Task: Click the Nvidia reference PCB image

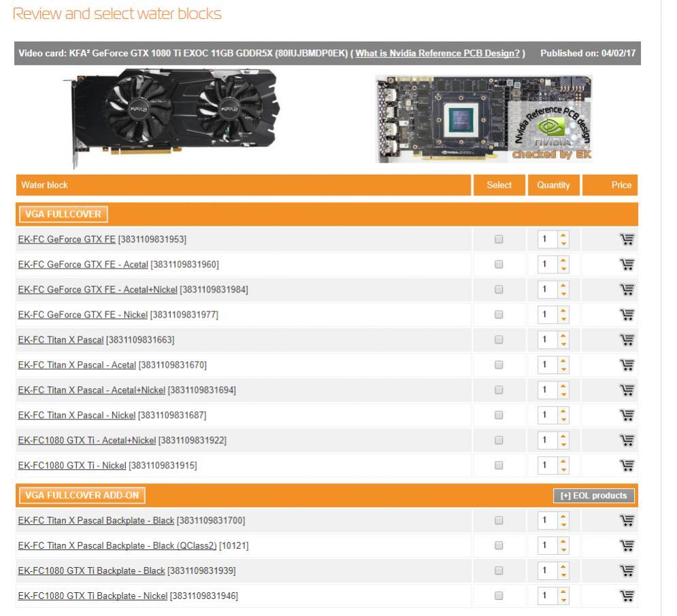Action: tap(484, 119)
